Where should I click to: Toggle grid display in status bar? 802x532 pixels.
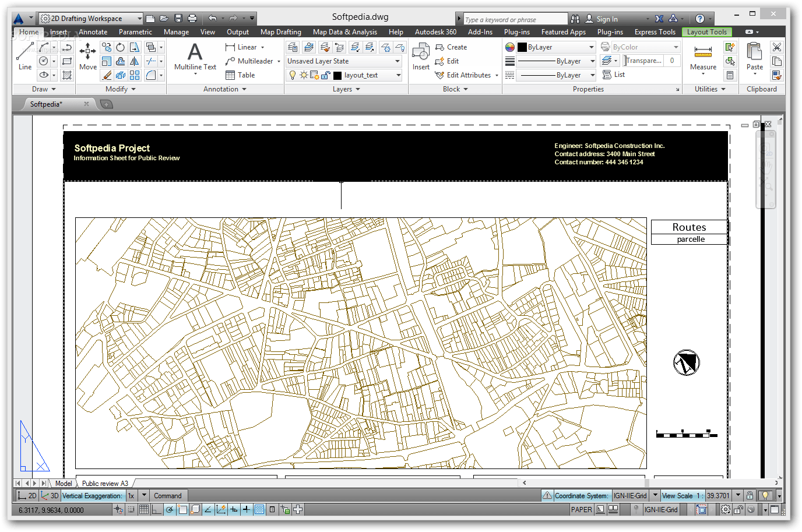coord(144,509)
